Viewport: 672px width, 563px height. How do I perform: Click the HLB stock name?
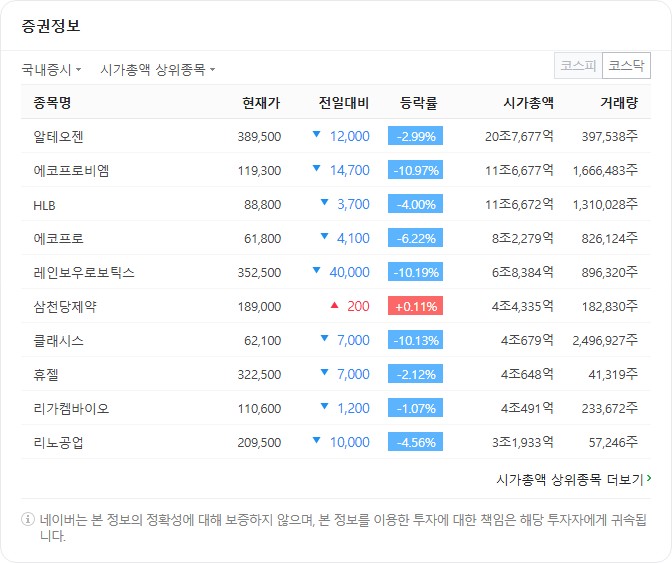pos(45,204)
